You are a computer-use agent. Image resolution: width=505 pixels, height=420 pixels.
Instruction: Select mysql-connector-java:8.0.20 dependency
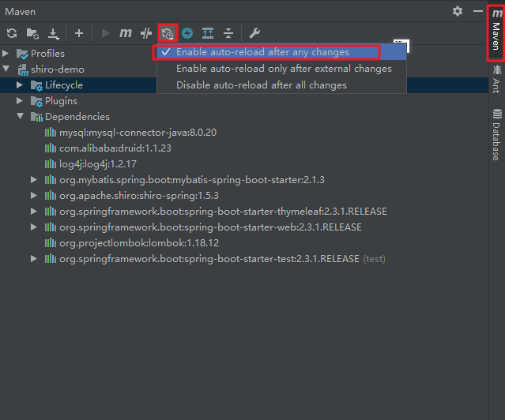pyautogui.click(x=138, y=133)
